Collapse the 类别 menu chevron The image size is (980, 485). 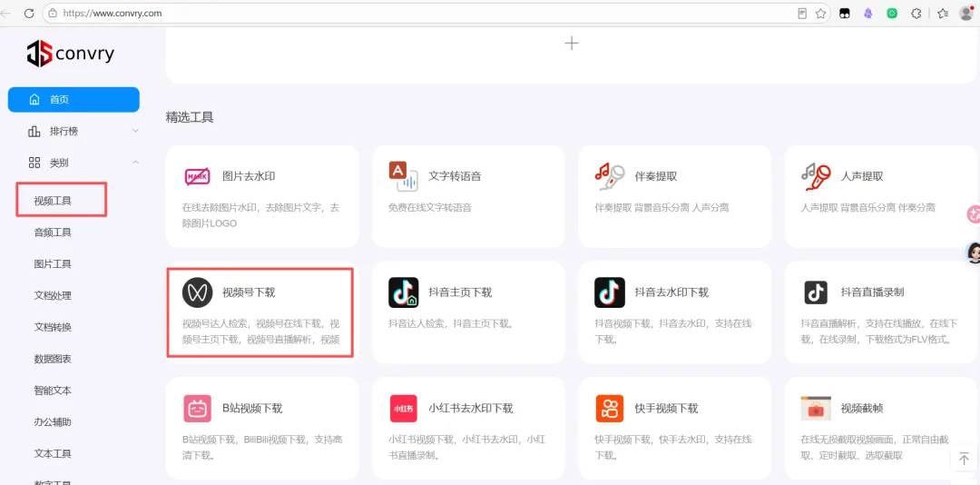coord(135,163)
